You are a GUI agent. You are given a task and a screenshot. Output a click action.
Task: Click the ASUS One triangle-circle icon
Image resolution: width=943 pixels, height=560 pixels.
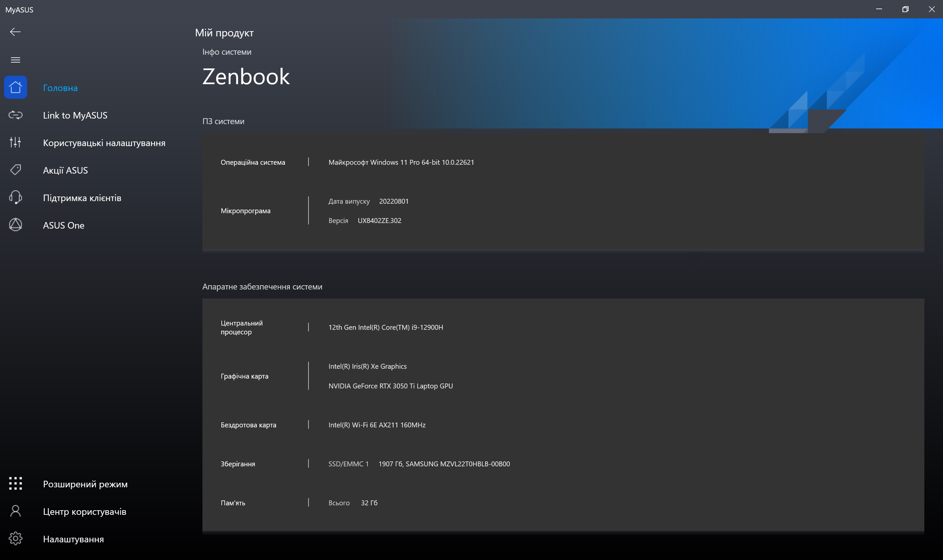(15, 225)
